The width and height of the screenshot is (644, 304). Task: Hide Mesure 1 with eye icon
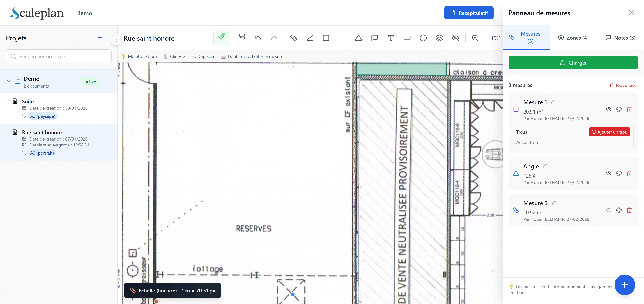pyautogui.click(x=608, y=109)
